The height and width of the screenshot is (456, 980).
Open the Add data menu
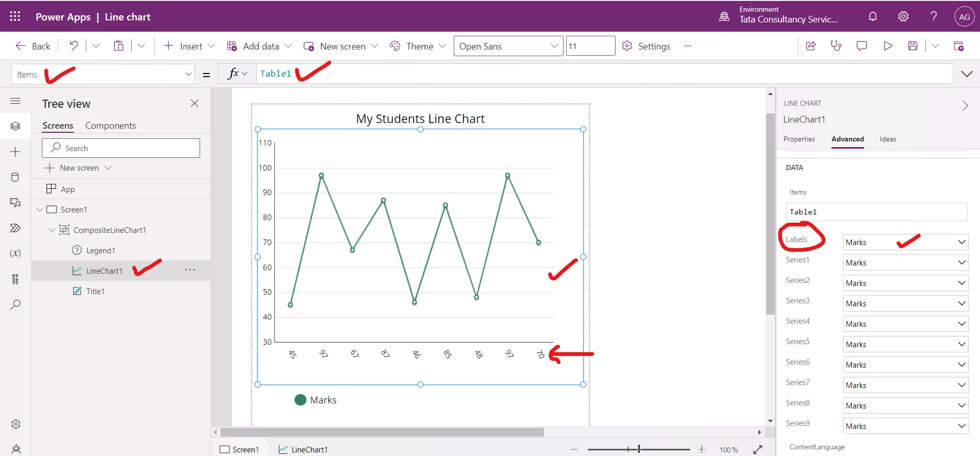click(259, 46)
